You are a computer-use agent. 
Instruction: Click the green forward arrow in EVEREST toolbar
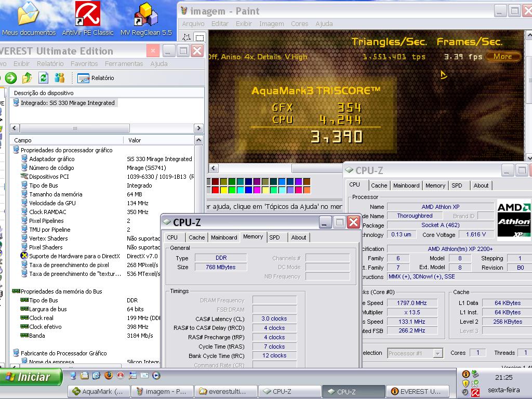click(x=10, y=78)
